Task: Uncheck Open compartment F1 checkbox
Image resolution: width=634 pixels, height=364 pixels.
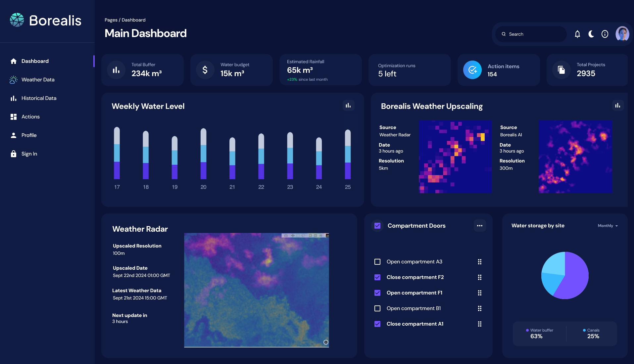Action: [x=377, y=293]
